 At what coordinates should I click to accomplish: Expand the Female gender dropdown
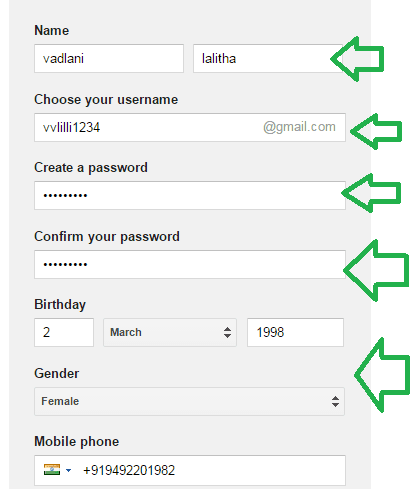pyautogui.click(x=189, y=401)
